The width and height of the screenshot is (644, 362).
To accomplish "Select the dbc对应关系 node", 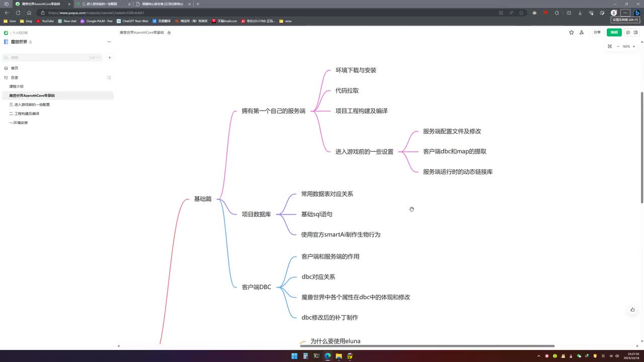I will click(318, 277).
